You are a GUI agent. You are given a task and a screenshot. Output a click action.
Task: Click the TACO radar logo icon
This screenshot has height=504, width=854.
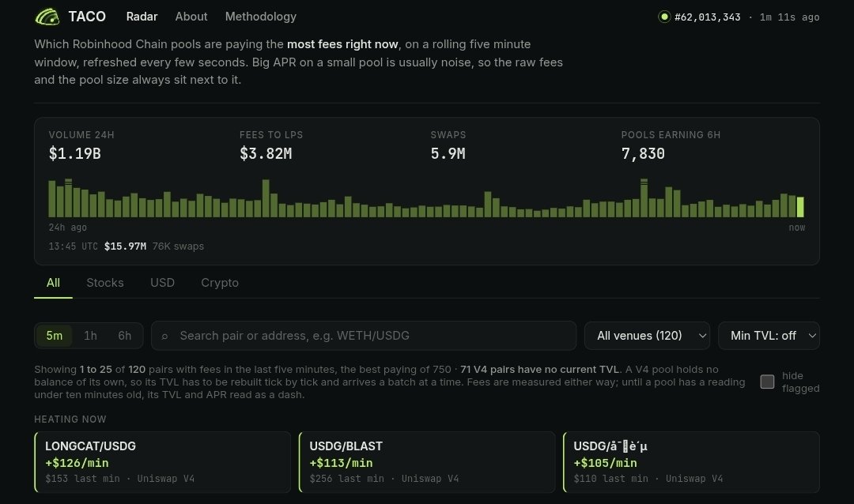coord(47,17)
